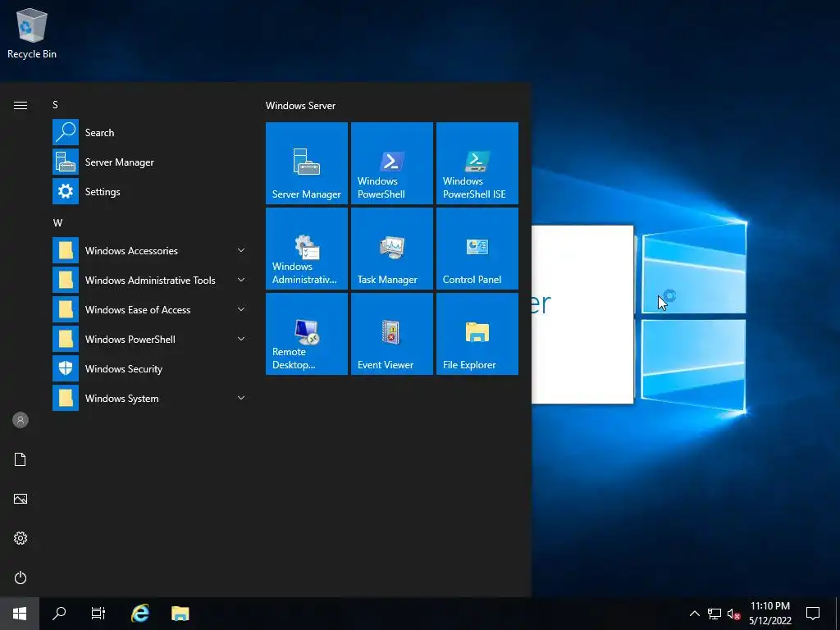Launch Internet Explorer from the taskbar
This screenshot has width=840, height=630.
click(140, 614)
